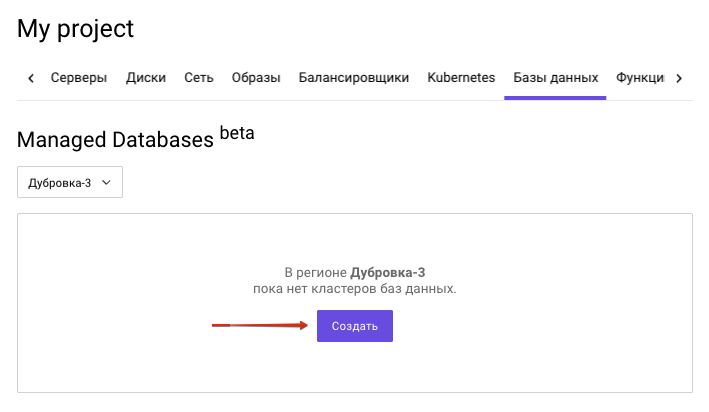Select the Образы tab
The width and height of the screenshot is (709, 412).
tap(255, 78)
